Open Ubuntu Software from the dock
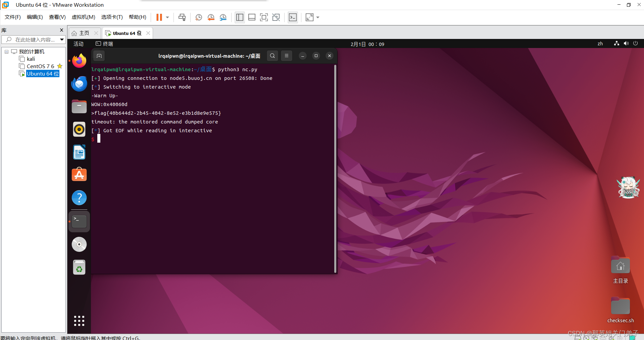 (x=79, y=175)
